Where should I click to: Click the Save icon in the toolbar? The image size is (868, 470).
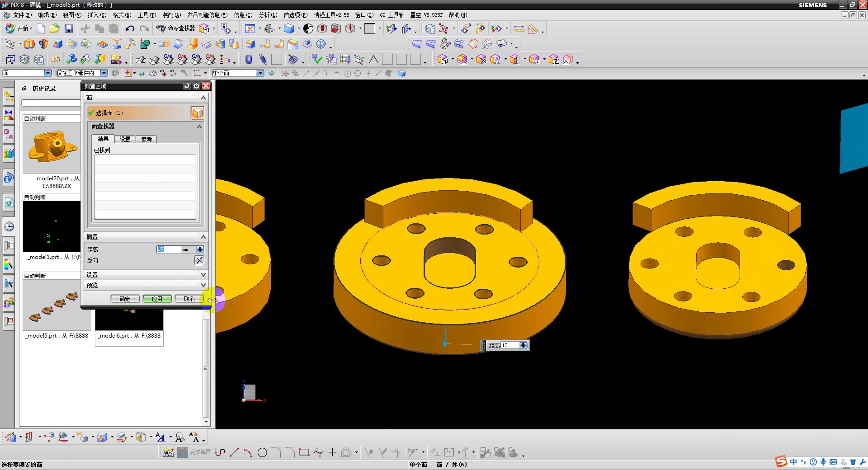[x=69, y=28]
